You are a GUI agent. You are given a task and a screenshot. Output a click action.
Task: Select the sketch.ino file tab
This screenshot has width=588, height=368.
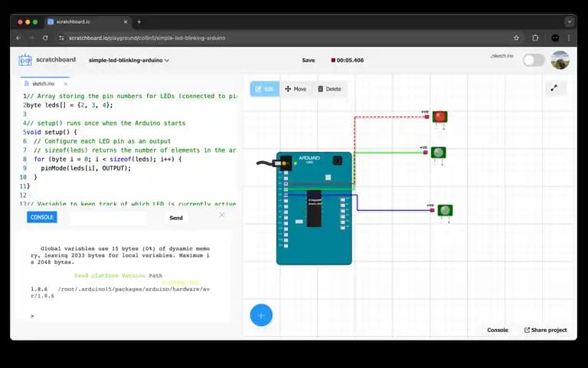coord(43,84)
